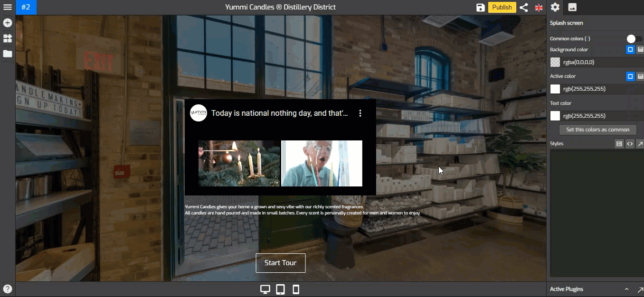
Task: Open the Styles list view icon
Action: 619,143
